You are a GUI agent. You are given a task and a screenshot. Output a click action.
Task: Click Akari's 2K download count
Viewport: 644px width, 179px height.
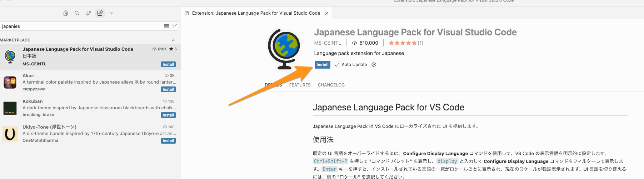pyautogui.click(x=170, y=75)
